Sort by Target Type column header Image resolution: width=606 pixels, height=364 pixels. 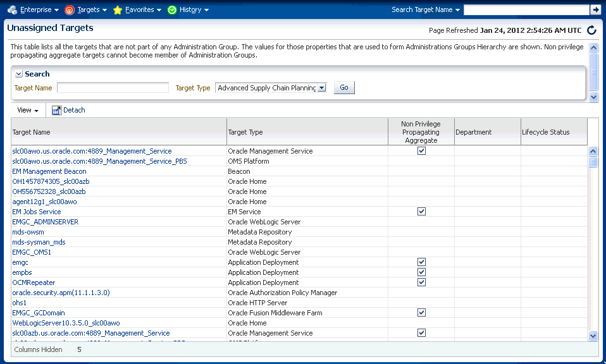click(307, 132)
